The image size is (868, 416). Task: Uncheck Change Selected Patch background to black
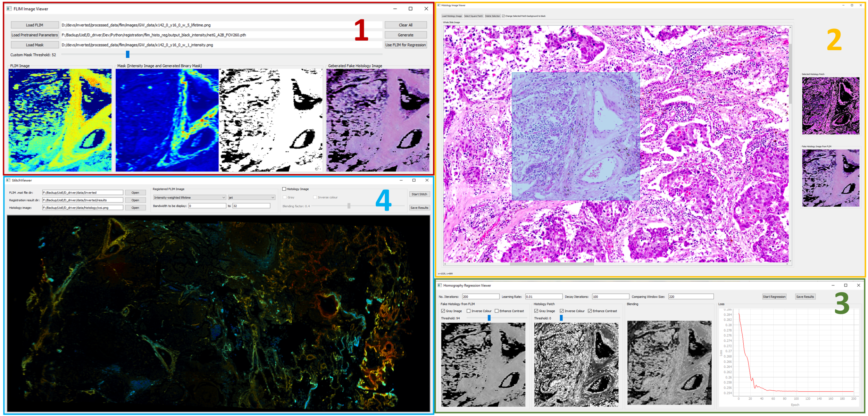(503, 16)
